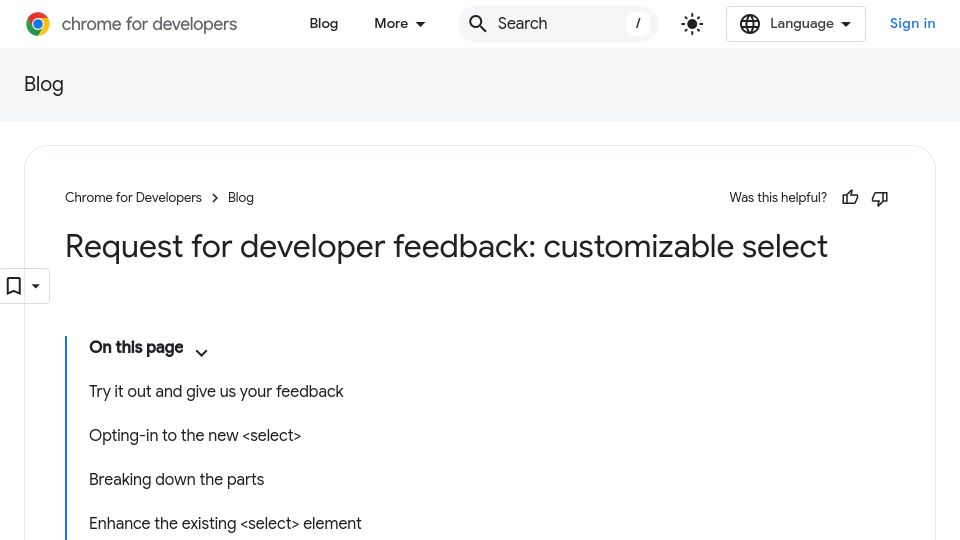
Task: Go to Chrome for Developers breadcrumb
Action: [133, 198]
